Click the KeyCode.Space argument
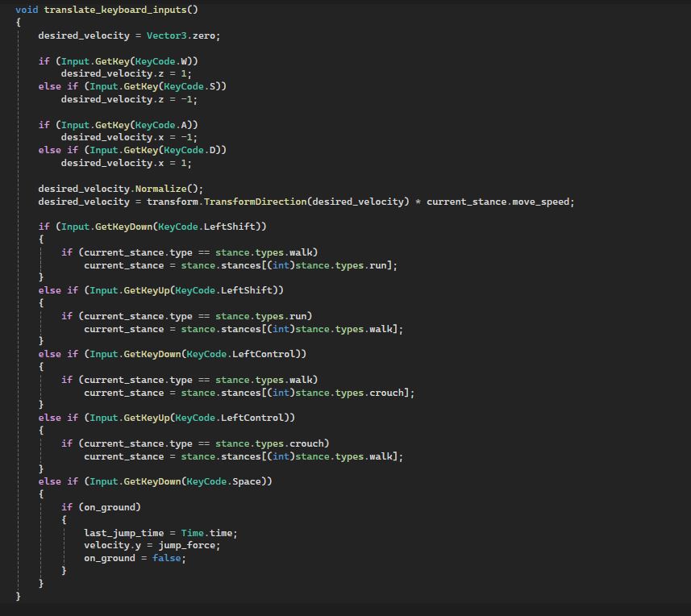The width and height of the screenshot is (691, 616). (x=227, y=481)
